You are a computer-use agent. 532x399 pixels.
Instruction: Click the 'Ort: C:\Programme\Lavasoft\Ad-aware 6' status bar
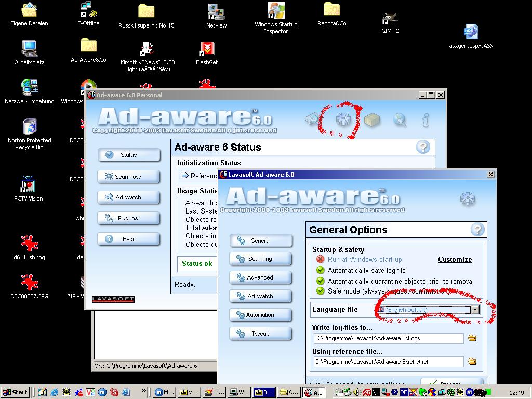(x=145, y=366)
